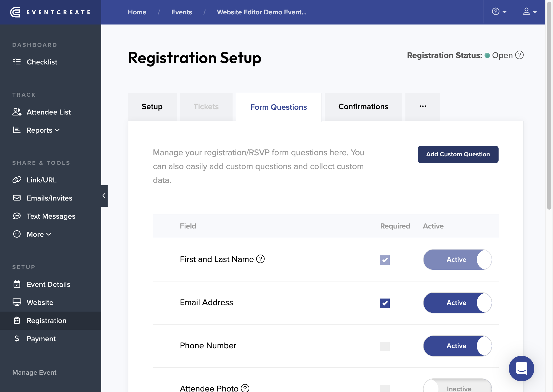The height and width of the screenshot is (392, 553).
Task: Check Required for Phone Number
Action: point(385,346)
